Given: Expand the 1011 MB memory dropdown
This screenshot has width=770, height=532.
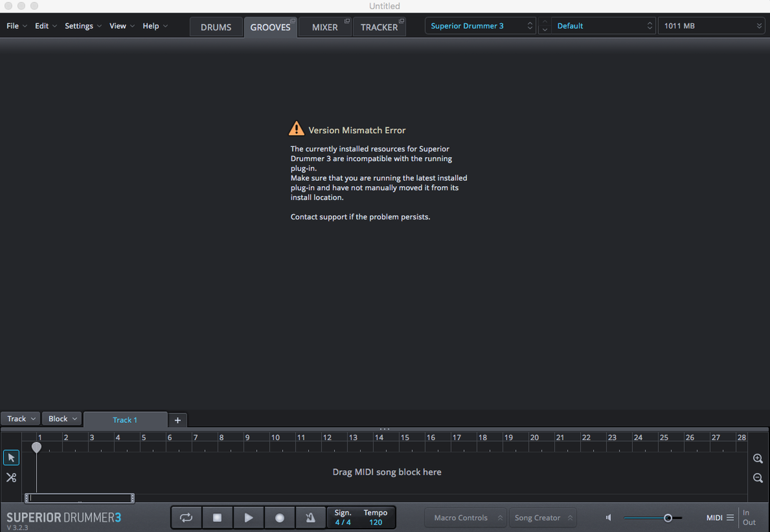Looking at the screenshot, I should tap(711, 26).
